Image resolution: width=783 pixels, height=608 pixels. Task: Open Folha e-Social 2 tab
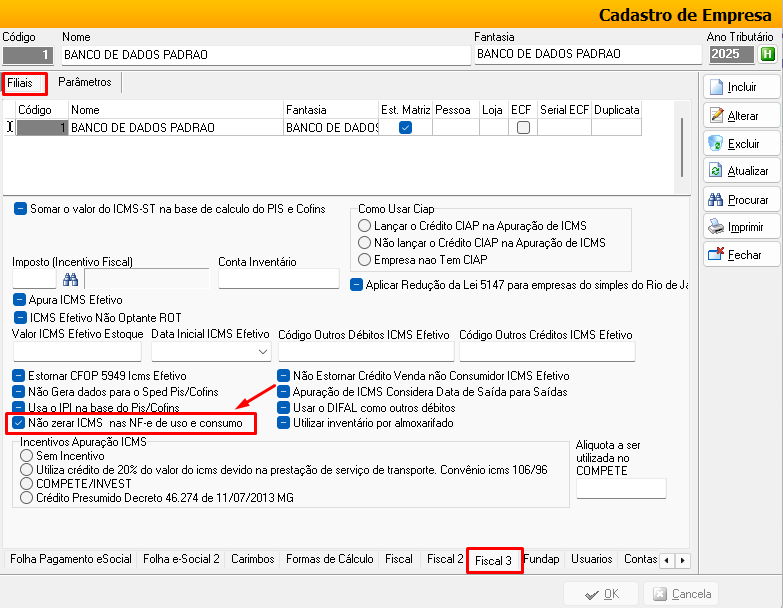click(181, 559)
